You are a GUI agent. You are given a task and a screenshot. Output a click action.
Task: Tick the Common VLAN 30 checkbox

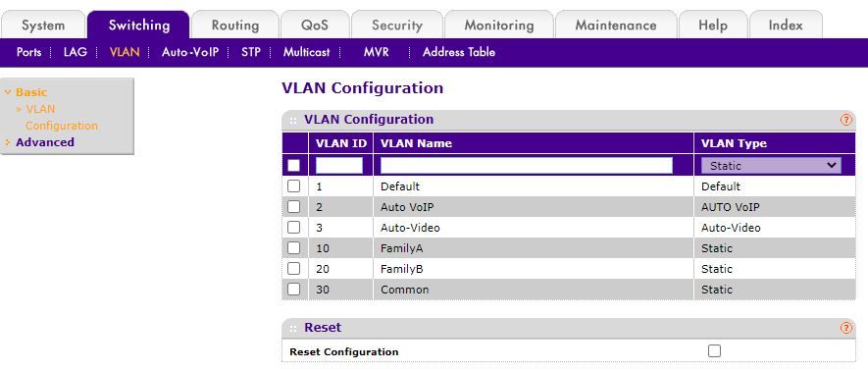click(294, 290)
